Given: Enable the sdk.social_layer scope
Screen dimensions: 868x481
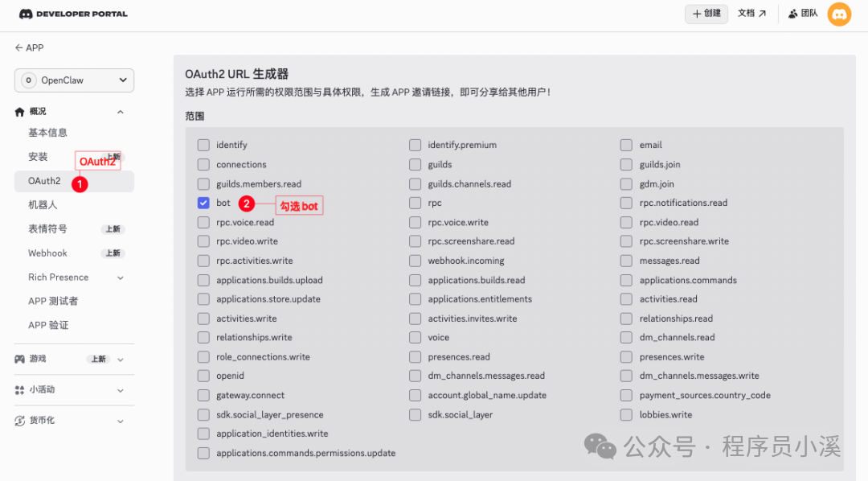Looking at the screenshot, I should coord(416,414).
